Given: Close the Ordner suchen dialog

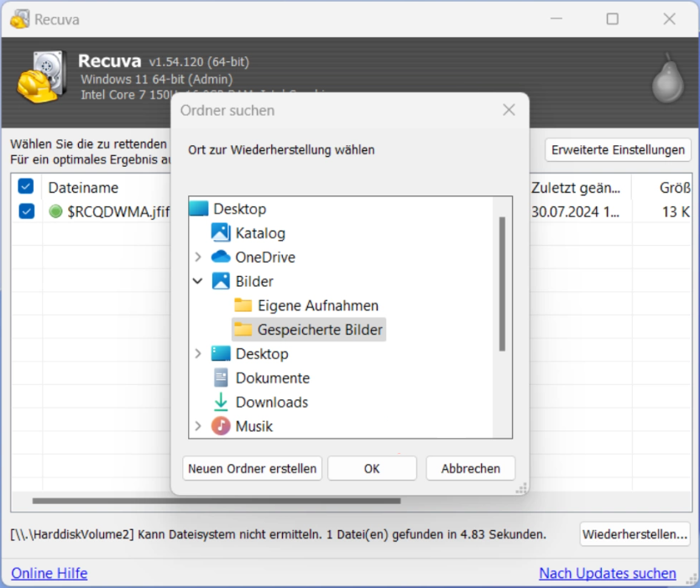Looking at the screenshot, I should click(509, 110).
